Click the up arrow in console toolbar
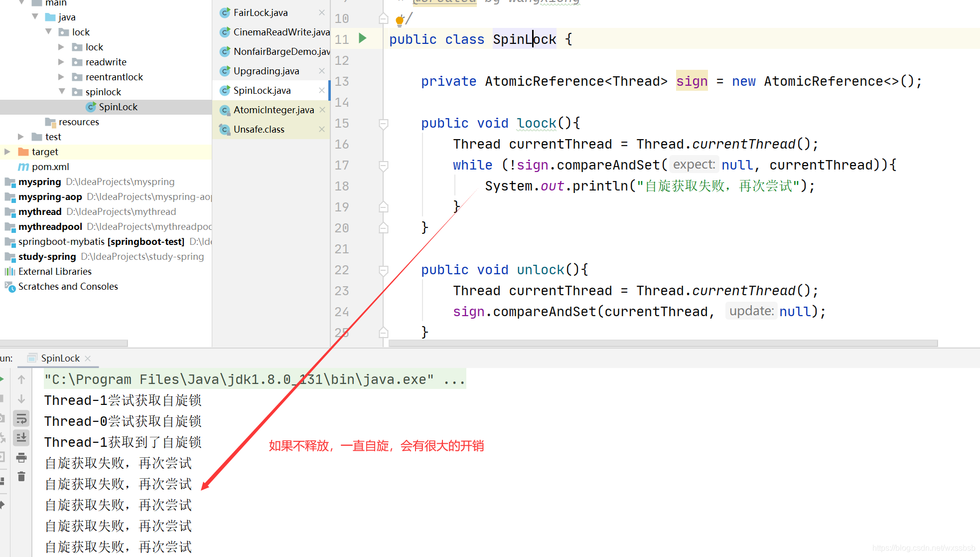 [x=21, y=379]
